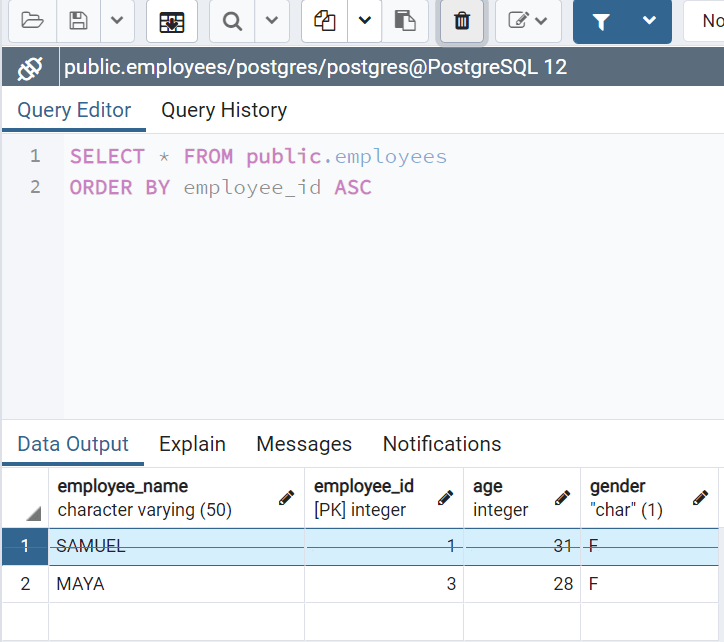Viewport: 724px width, 642px height.
Task: Expand the Filter options dropdown arrow
Action: coord(649,21)
